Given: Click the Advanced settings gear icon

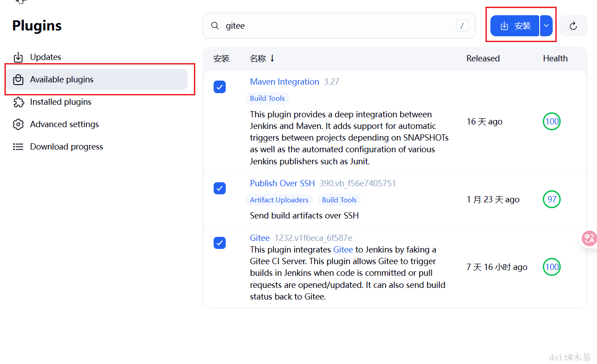Looking at the screenshot, I should [x=18, y=124].
